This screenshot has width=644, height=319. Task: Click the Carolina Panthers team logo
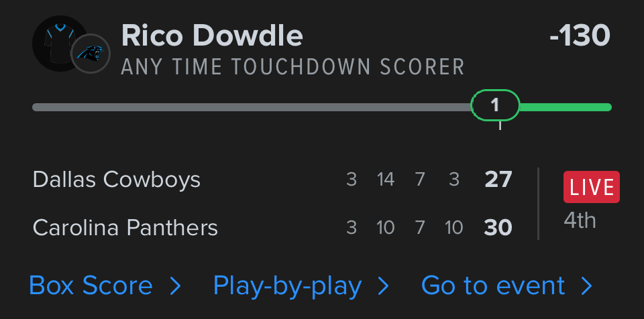[x=90, y=54]
